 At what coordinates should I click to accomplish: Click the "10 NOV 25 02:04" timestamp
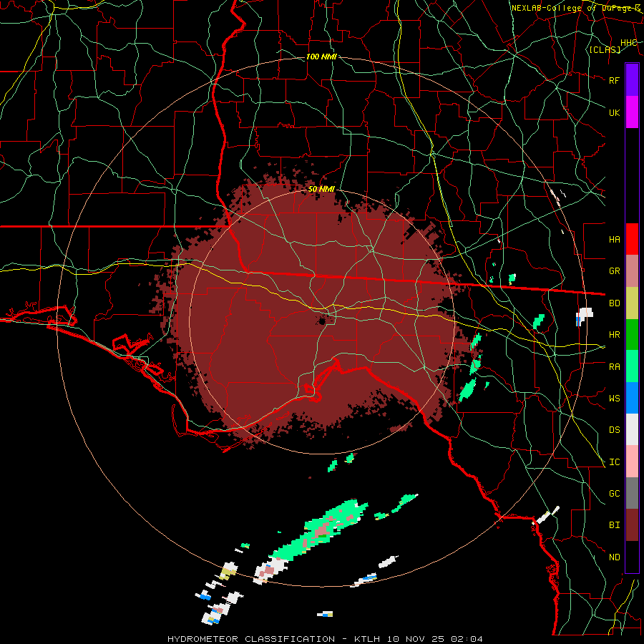[435, 639]
